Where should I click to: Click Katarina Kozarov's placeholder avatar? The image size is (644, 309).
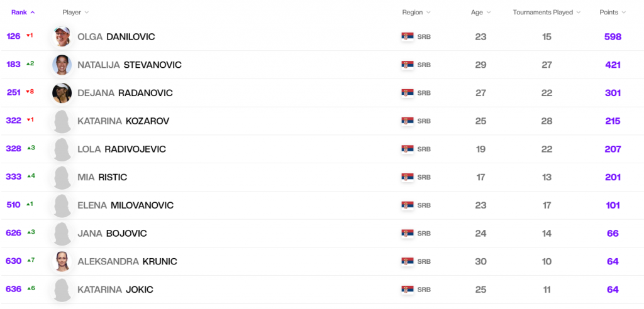pyautogui.click(x=62, y=121)
